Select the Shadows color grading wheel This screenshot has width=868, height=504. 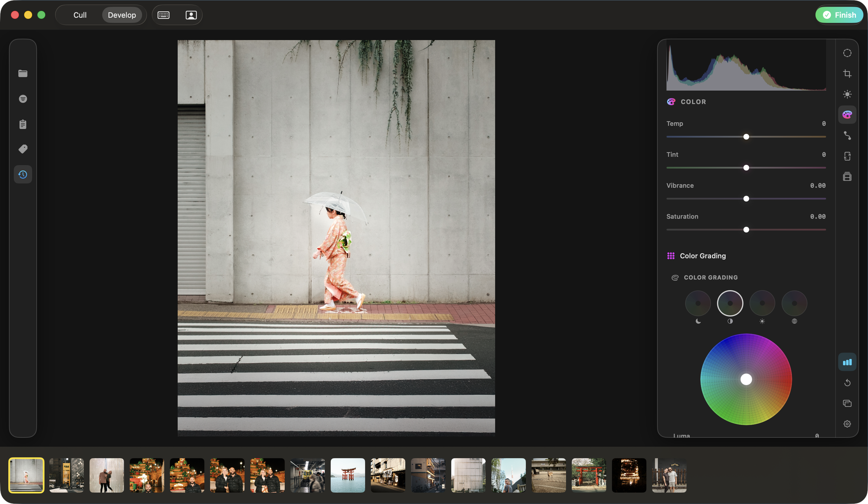tap(698, 303)
